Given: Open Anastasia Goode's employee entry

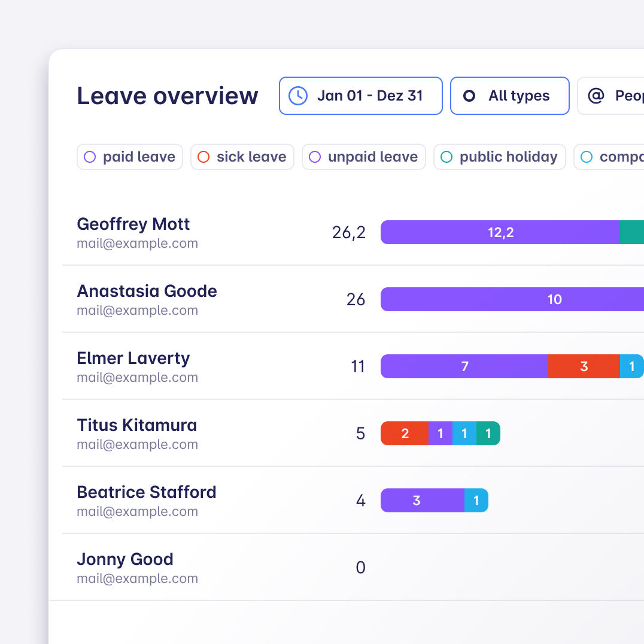Looking at the screenshot, I should point(147,291).
